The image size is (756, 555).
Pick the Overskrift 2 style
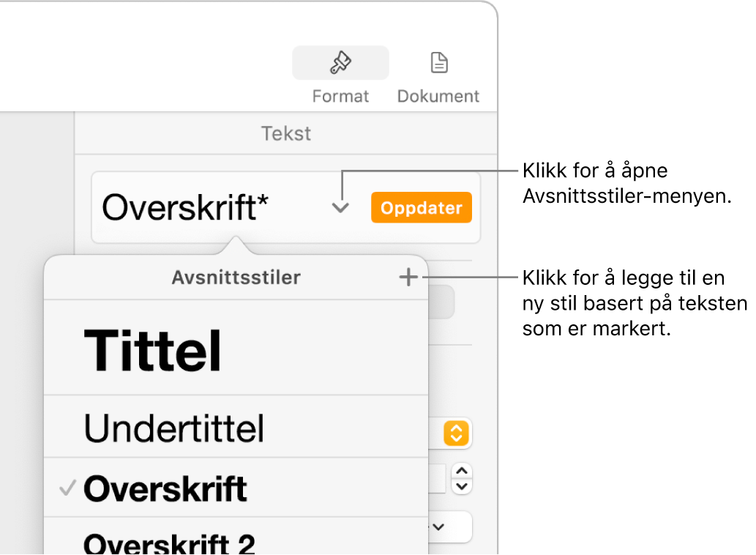coord(236,536)
